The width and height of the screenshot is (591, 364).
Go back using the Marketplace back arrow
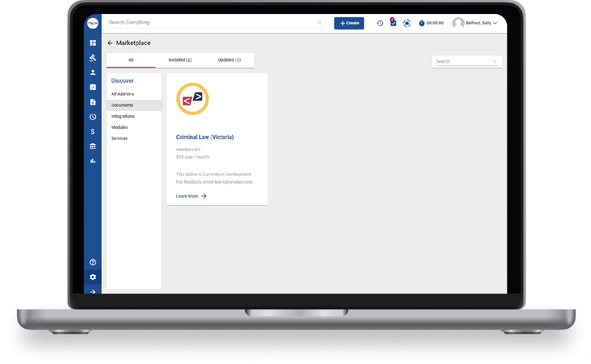(x=110, y=43)
